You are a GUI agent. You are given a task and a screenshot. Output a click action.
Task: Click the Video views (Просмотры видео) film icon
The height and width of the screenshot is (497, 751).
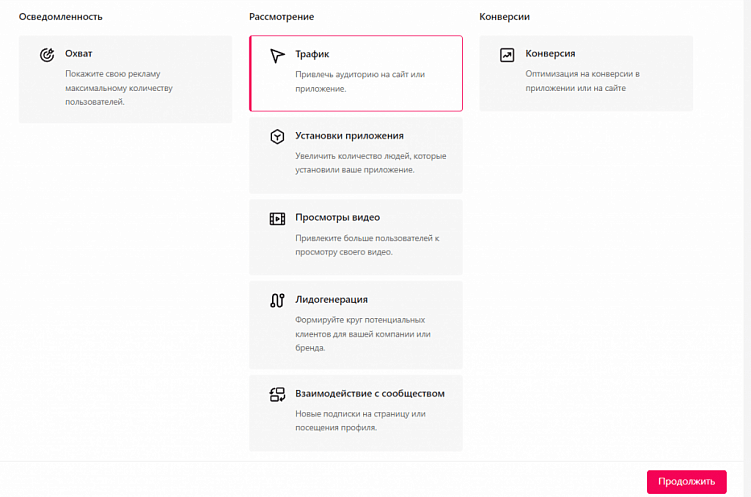coord(277,218)
